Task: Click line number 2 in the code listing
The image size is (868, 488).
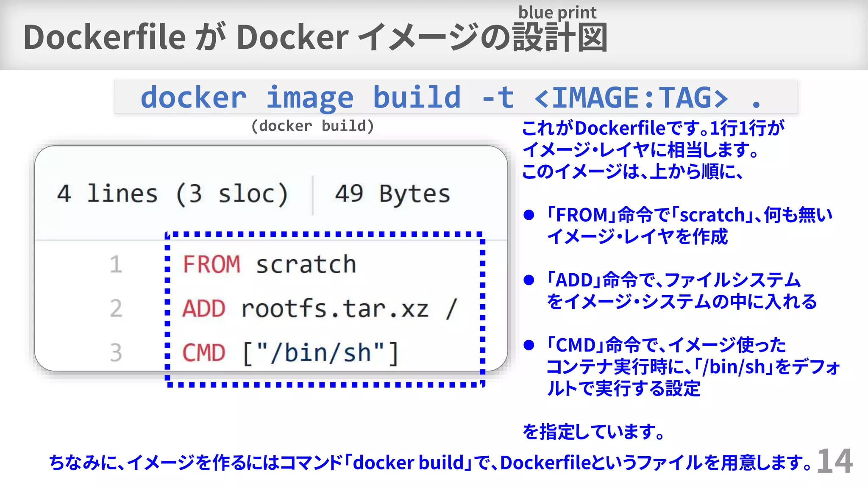Action: (x=116, y=308)
